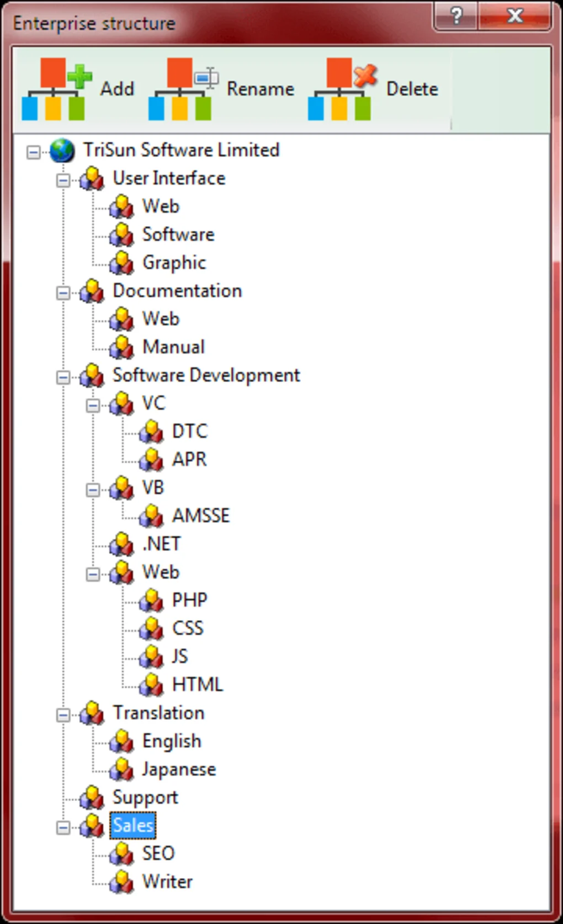Collapse the Translation branch

coord(63,714)
